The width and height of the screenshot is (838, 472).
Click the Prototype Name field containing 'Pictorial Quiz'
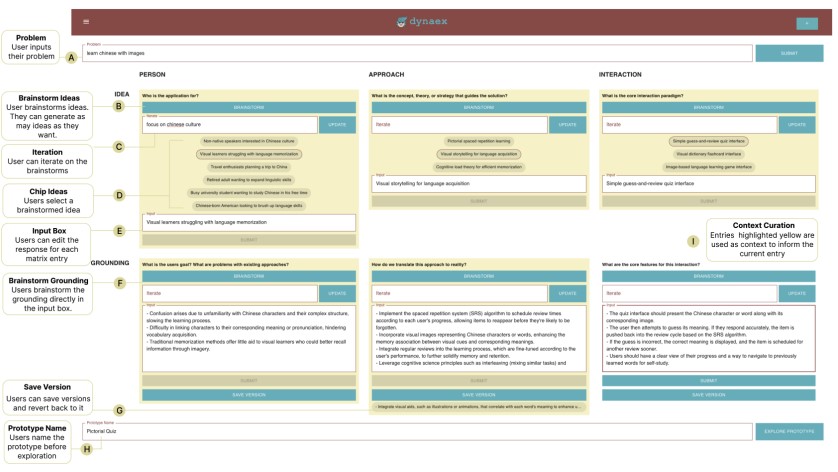[416, 432]
